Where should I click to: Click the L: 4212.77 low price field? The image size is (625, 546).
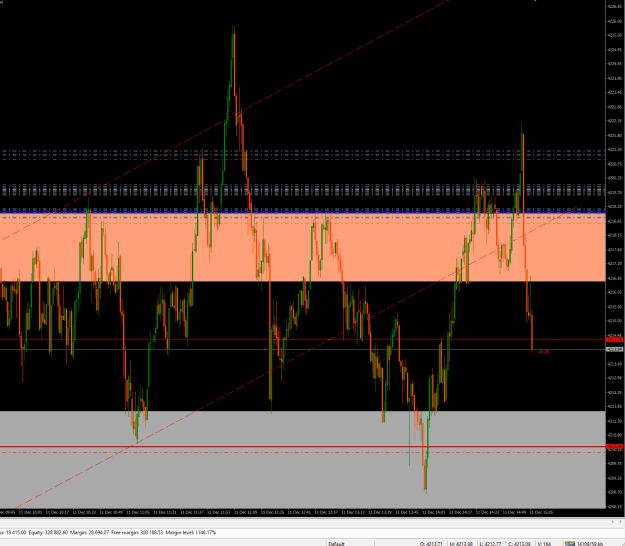(x=490, y=544)
